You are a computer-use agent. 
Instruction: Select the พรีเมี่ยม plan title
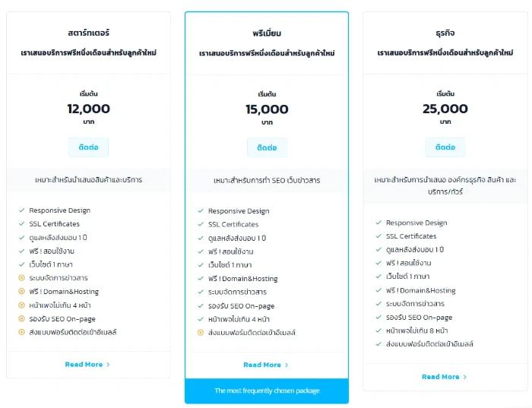[267, 33]
